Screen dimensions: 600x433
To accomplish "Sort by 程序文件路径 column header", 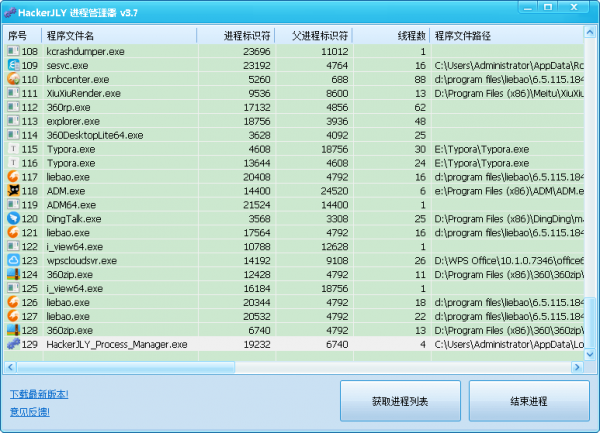I will pos(507,36).
